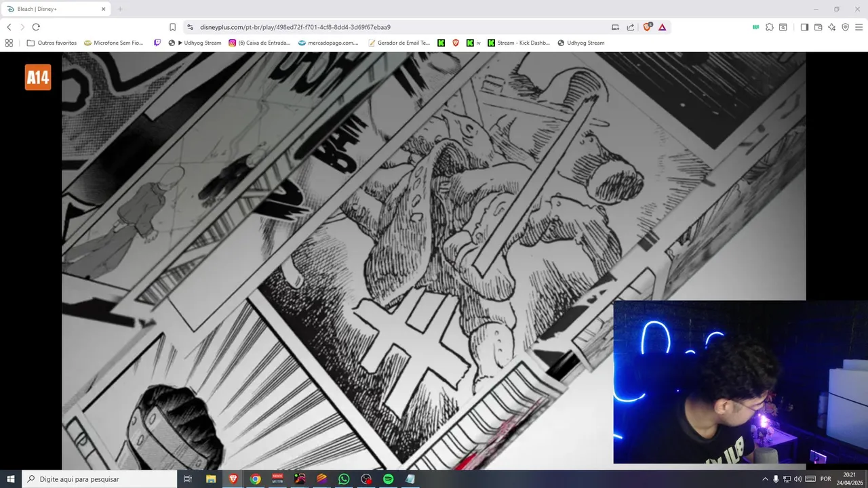
Task: Close the Bleach | Disney+ tab
Action: (104, 9)
